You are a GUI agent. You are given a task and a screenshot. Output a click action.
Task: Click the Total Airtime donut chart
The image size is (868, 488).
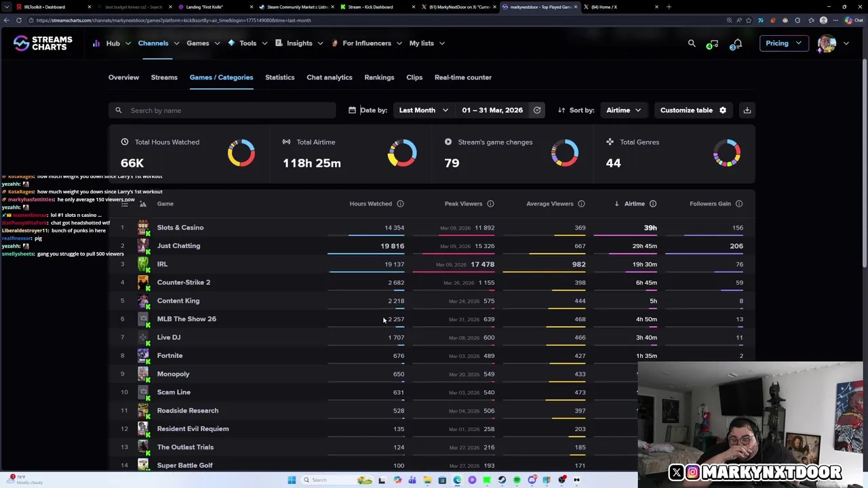402,153
